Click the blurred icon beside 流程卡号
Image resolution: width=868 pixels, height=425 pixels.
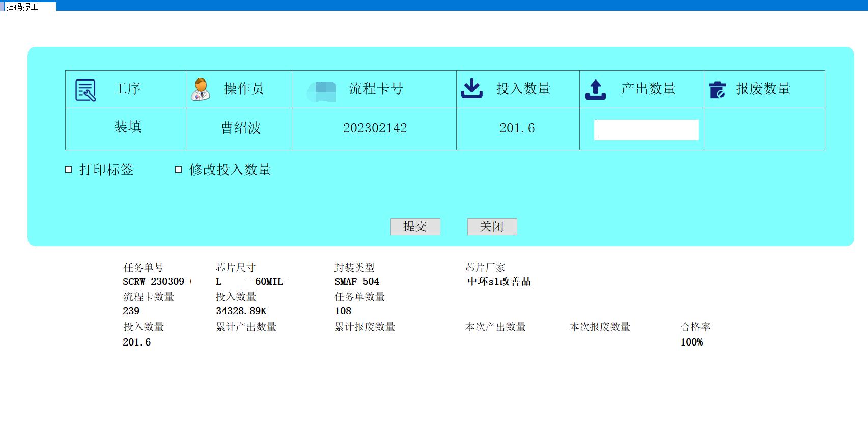point(322,91)
